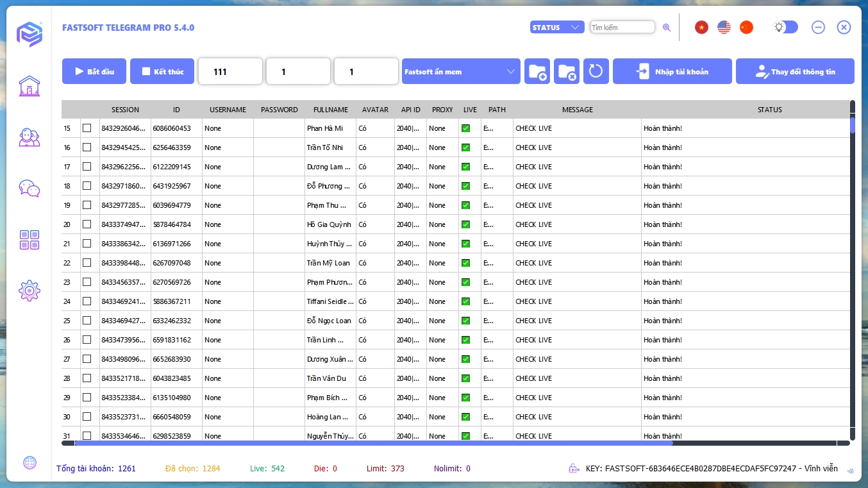
Task: Check the checkbox for row 15
Action: 87,128
